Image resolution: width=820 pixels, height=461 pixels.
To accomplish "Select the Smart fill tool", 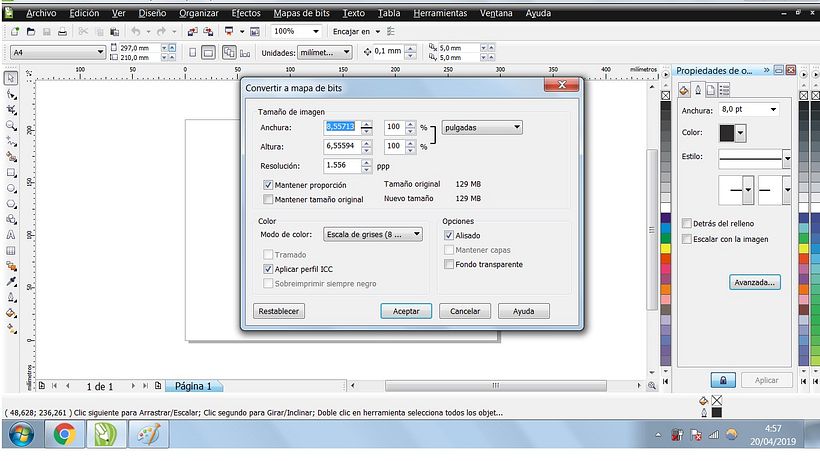I will pos(10,157).
